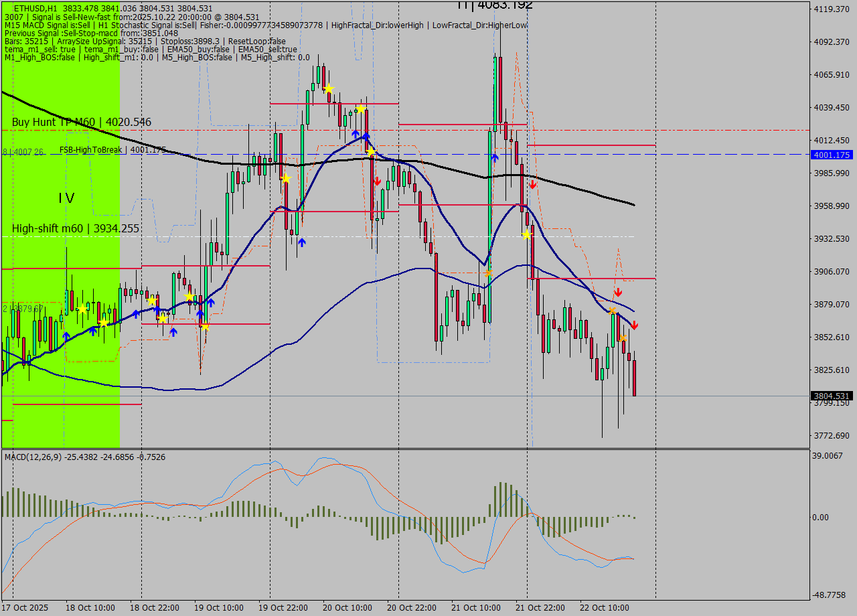Click the 20 Oct 10:00 time axis label
The width and height of the screenshot is (857, 616).
click(347, 608)
